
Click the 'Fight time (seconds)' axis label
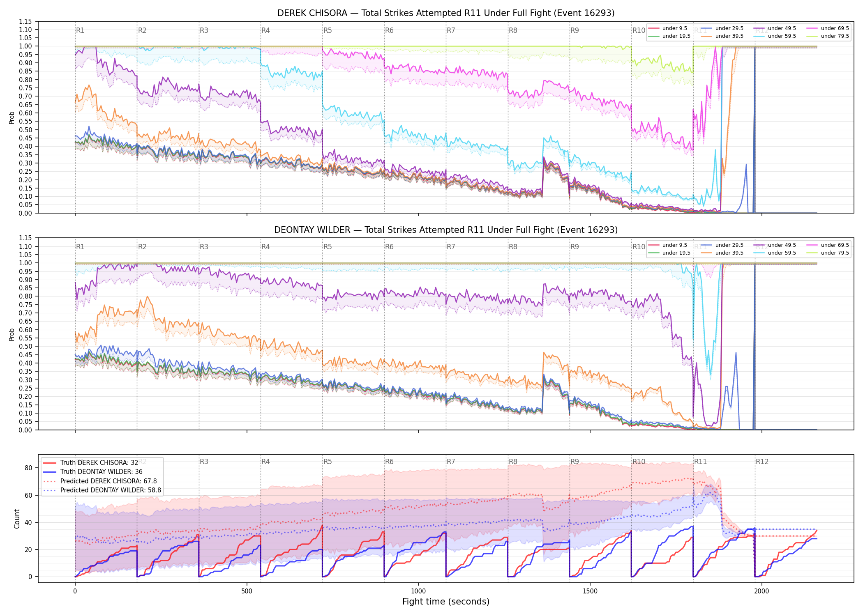pyautogui.click(x=446, y=602)
